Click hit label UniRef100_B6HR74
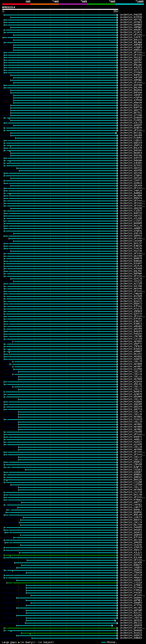 131,392
